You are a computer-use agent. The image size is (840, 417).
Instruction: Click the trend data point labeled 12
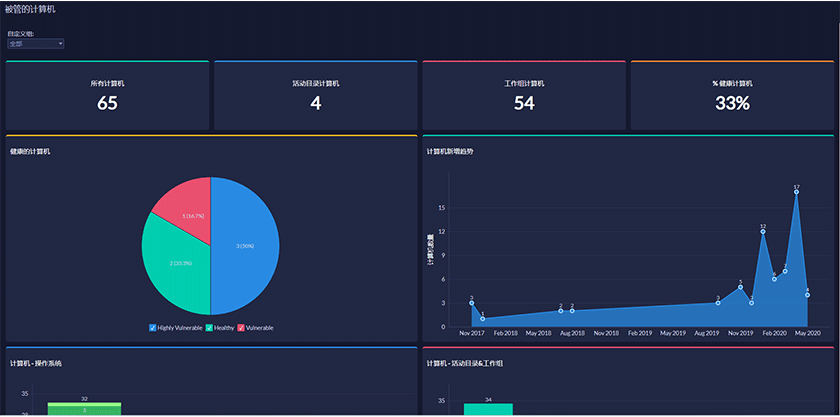(x=763, y=232)
